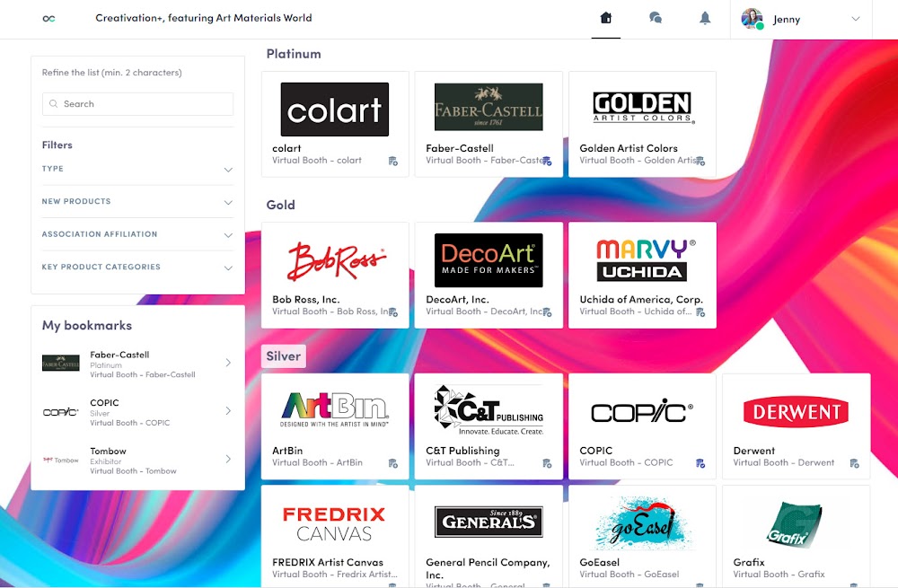The width and height of the screenshot is (898, 588).
Task: Click the goEasel logo
Action: [x=642, y=522]
